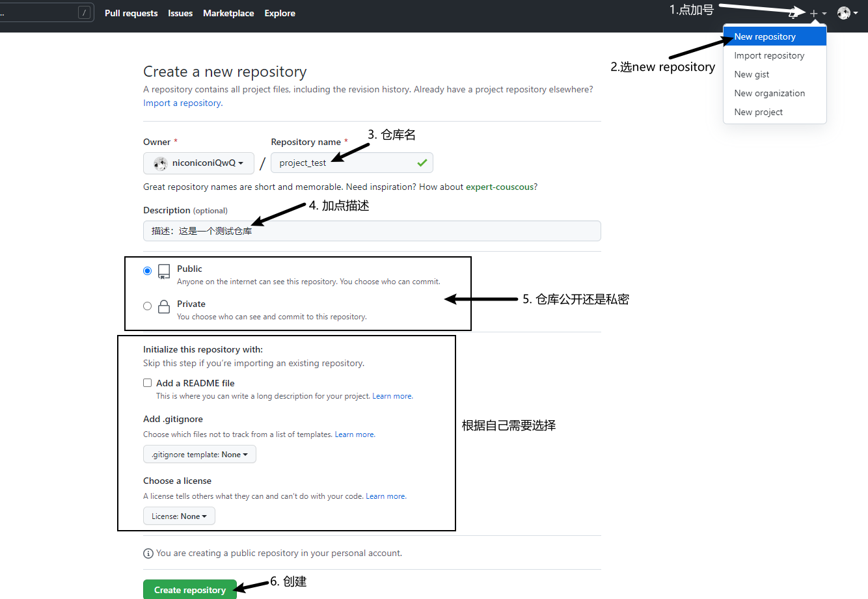
Task: Click the Repository name input field
Action: (x=352, y=163)
